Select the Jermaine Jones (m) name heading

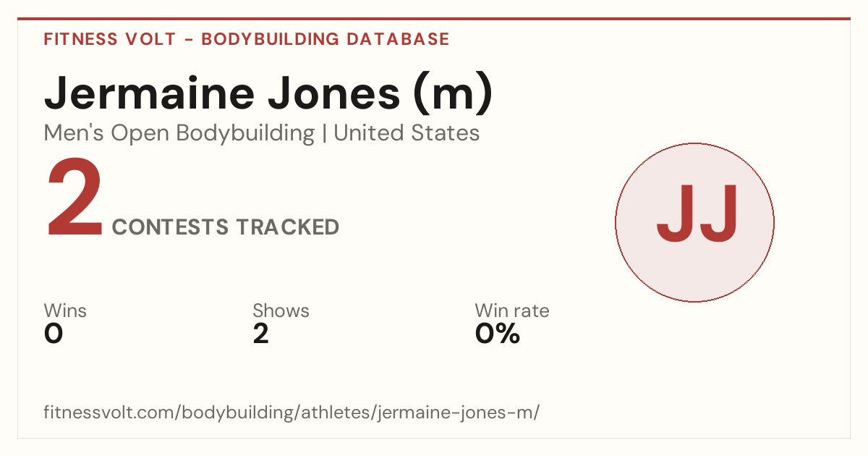pos(269,93)
